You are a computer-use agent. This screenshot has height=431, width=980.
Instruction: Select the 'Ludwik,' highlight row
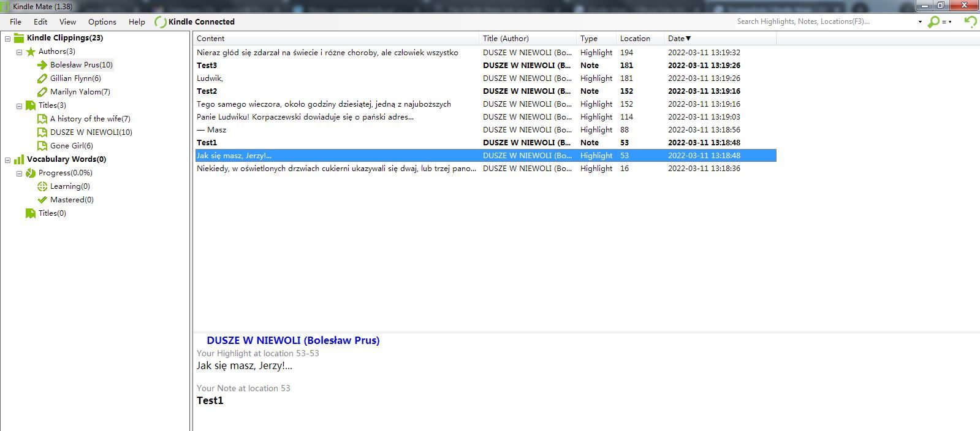pos(485,78)
